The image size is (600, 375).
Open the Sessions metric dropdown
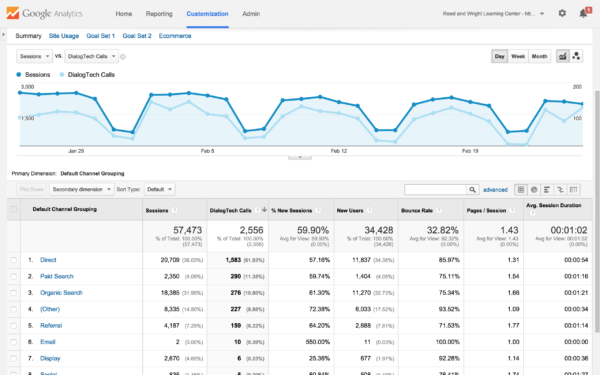tap(34, 56)
